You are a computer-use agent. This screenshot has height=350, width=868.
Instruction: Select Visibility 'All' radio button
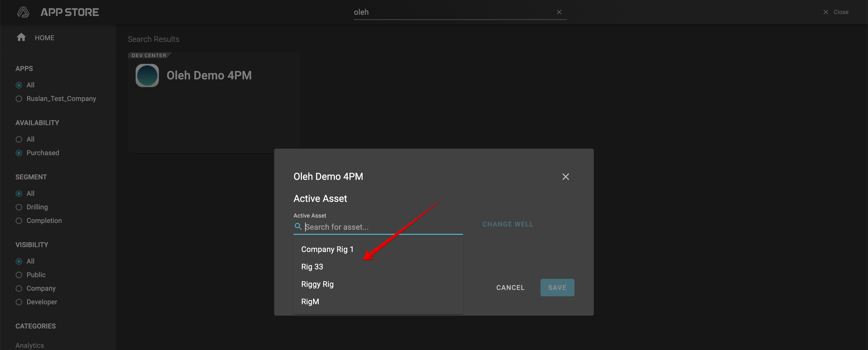[x=19, y=261]
